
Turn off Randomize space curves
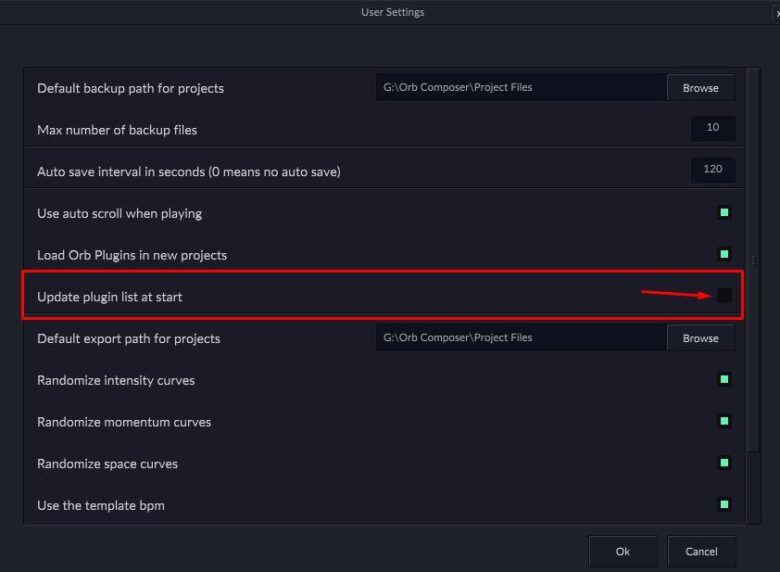point(724,463)
